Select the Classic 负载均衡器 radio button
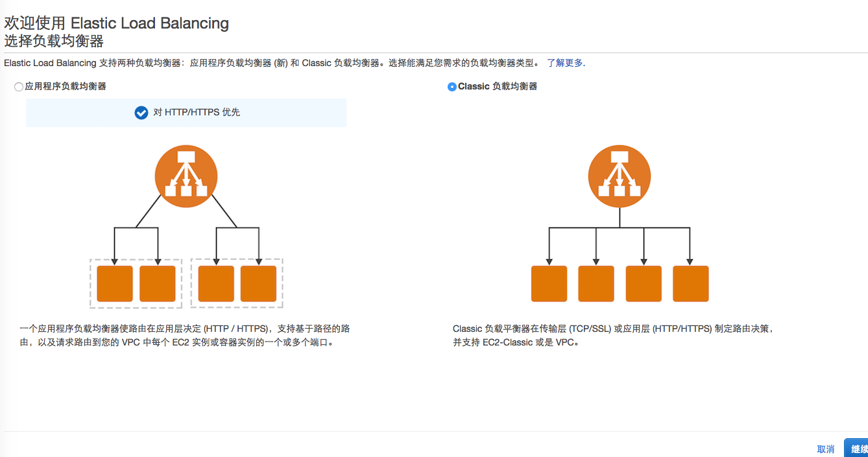868x457 pixels. 452,86
